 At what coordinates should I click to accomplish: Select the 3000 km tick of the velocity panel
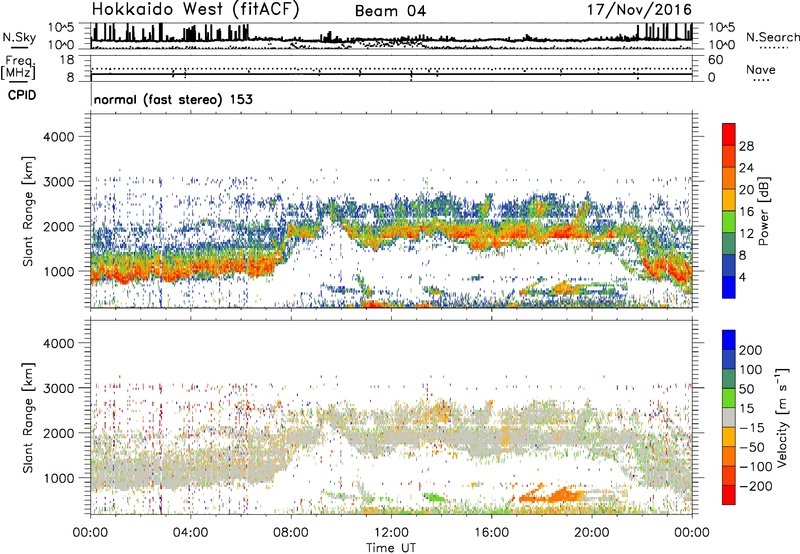click(58, 388)
